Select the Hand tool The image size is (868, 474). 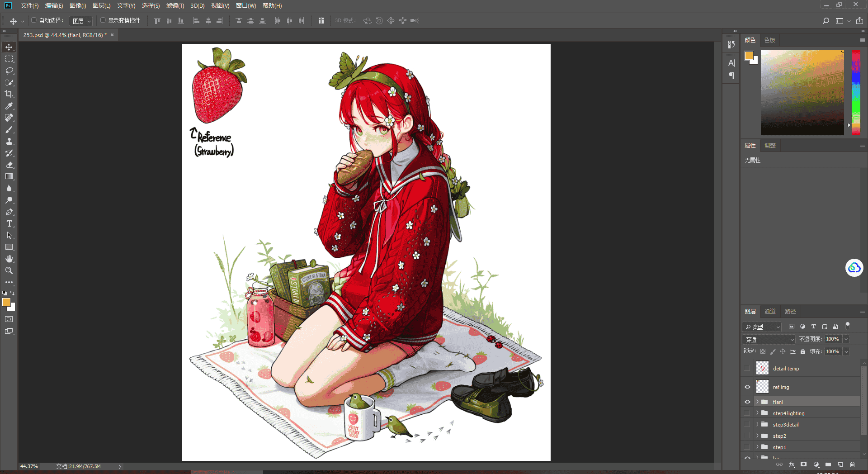pyautogui.click(x=9, y=259)
